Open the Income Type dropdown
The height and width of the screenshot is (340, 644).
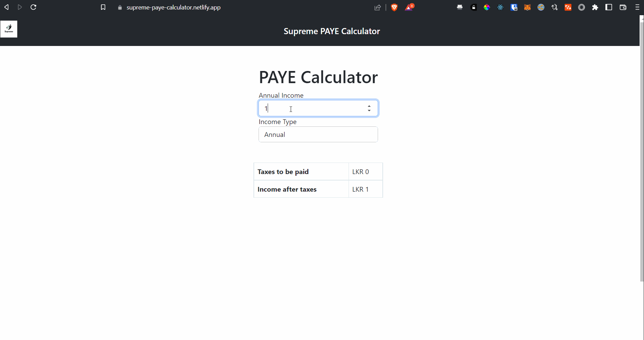(318, 135)
